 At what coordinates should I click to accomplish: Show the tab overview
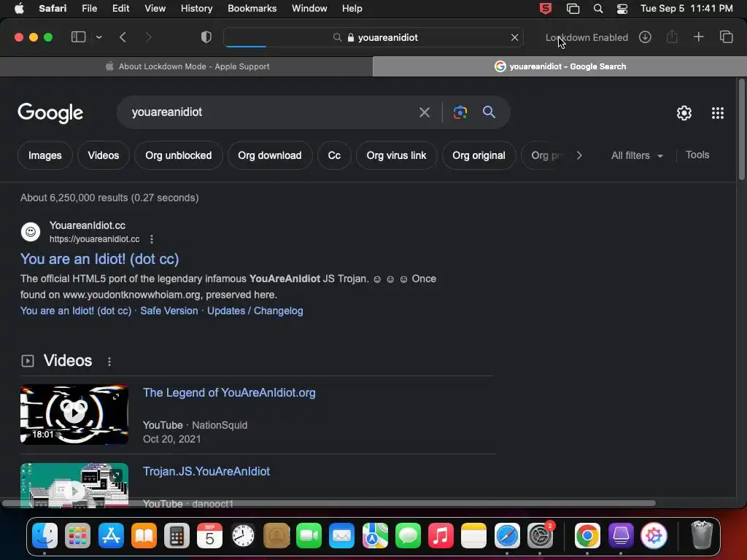point(726,37)
